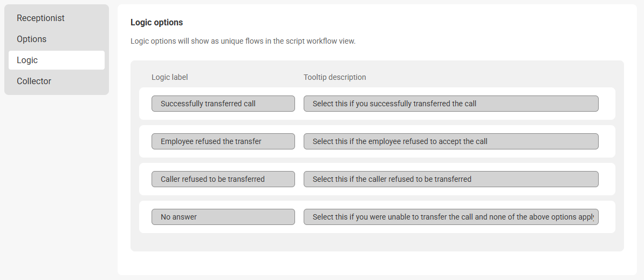The height and width of the screenshot is (280, 644).
Task: Edit tooltip 'successfully transferred the call' field
Action: click(x=450, y=104)
